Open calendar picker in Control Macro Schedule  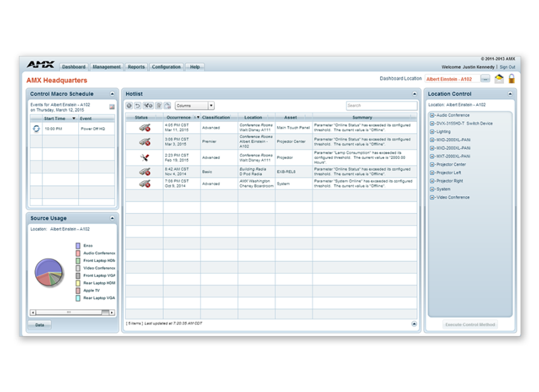(x=112, y=107)
